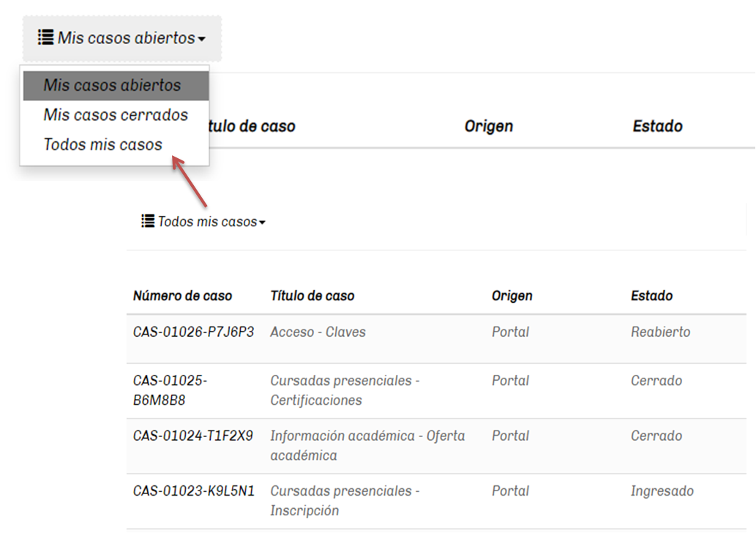
Task: Expand the 'Todos mis casos' view selector
Action: click(203, 221)
